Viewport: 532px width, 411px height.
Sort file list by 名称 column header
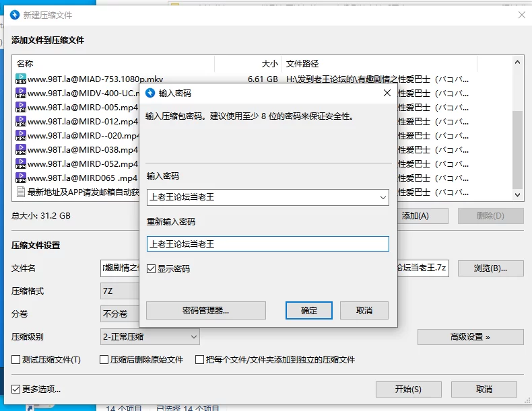pyautogui.click(x=114, y=64)
